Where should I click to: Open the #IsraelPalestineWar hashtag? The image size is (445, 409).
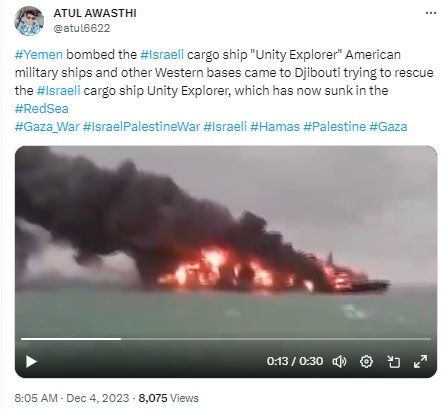tap(141, 127)
